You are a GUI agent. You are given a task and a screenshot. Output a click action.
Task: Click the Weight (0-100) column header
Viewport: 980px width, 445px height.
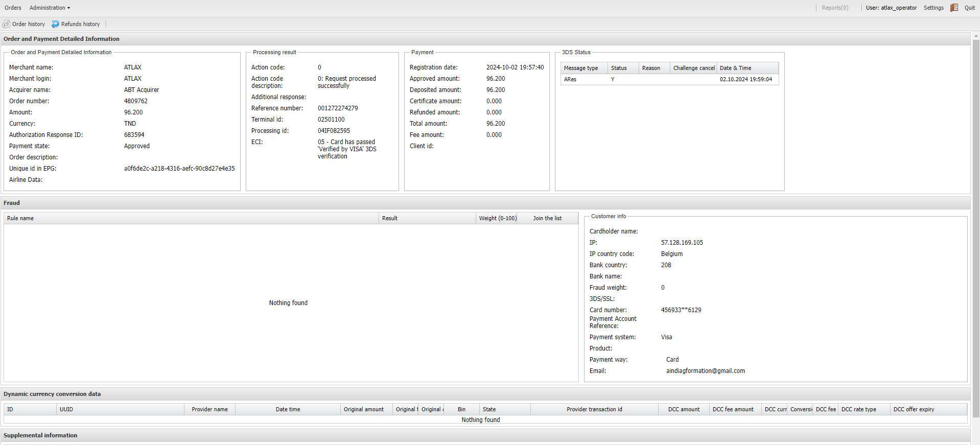pos(497,218)
